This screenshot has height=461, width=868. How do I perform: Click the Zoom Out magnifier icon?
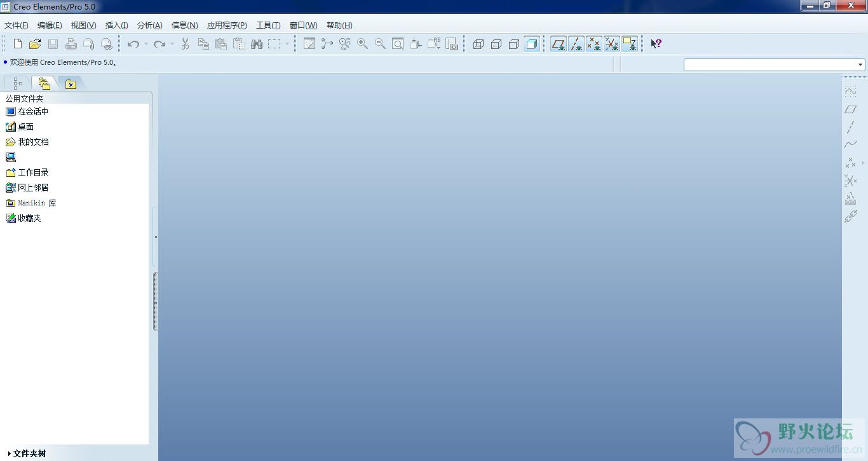381,44
